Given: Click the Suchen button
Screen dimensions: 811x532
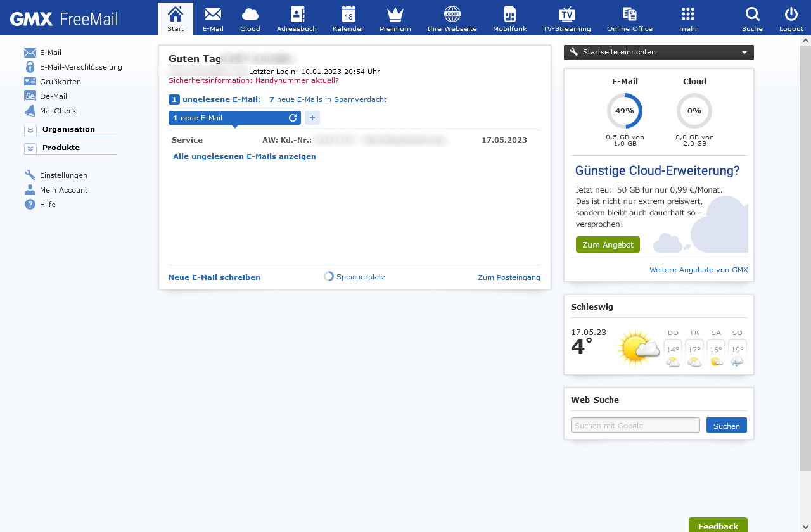Looking at the screenshot, I should pyautogui.click(x=727, y=425).
